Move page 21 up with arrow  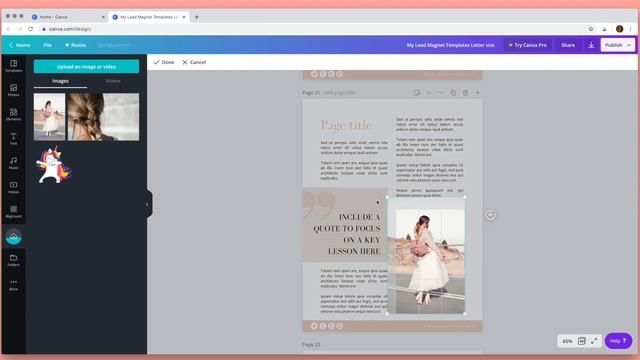429,93
